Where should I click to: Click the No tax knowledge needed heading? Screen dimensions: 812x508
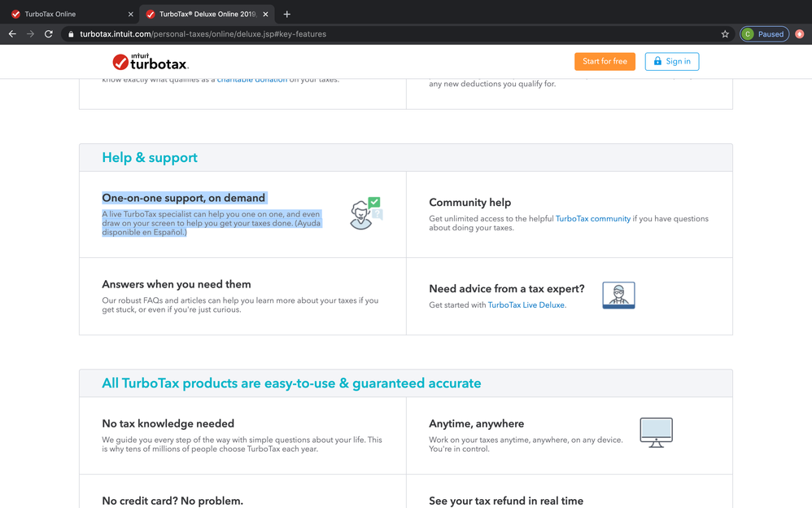[168, 423]
